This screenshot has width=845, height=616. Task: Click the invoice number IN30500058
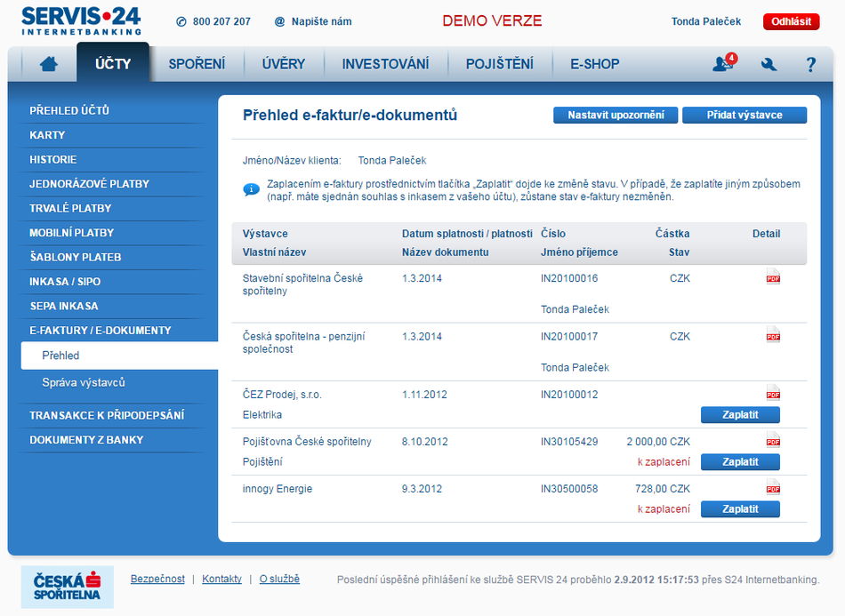pyautogui.click(x=569, y=489)
